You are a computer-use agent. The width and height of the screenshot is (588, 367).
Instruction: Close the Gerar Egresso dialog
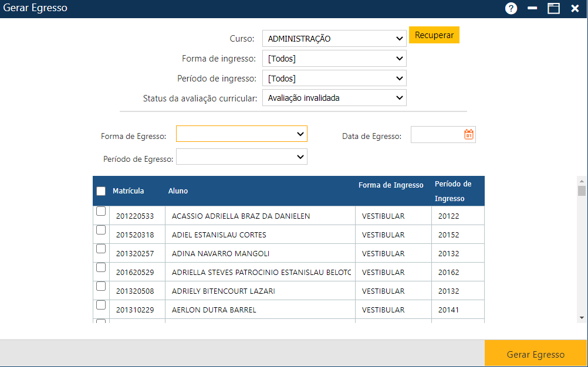575,9
